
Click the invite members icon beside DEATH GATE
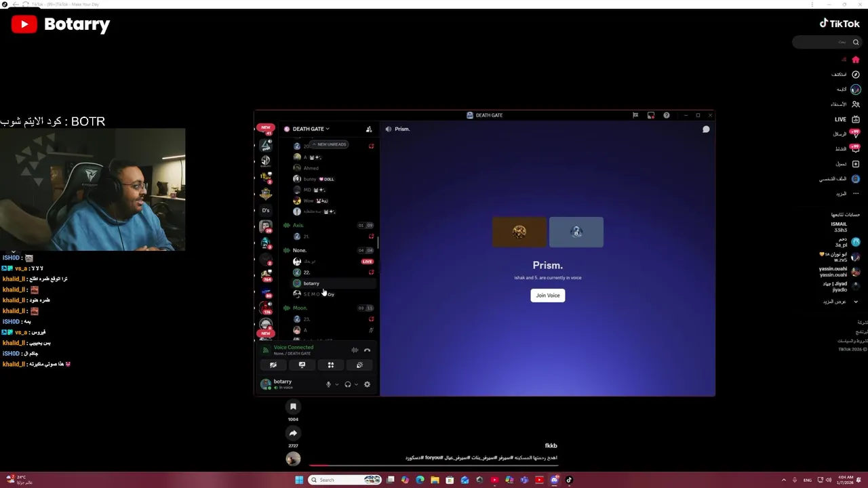pyautogui.click(x=369, y=129)
